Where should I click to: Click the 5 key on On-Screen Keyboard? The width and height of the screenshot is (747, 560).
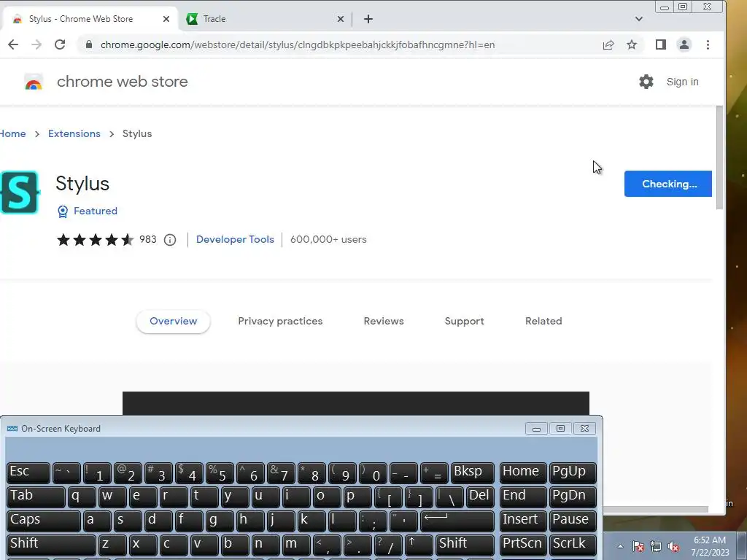(x=219, y=472)
